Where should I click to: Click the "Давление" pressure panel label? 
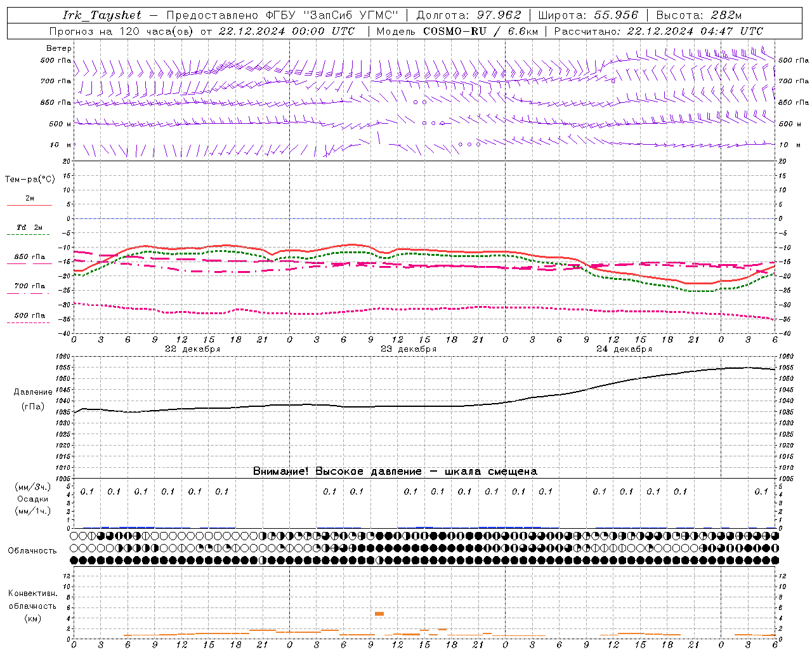point(32,392)
